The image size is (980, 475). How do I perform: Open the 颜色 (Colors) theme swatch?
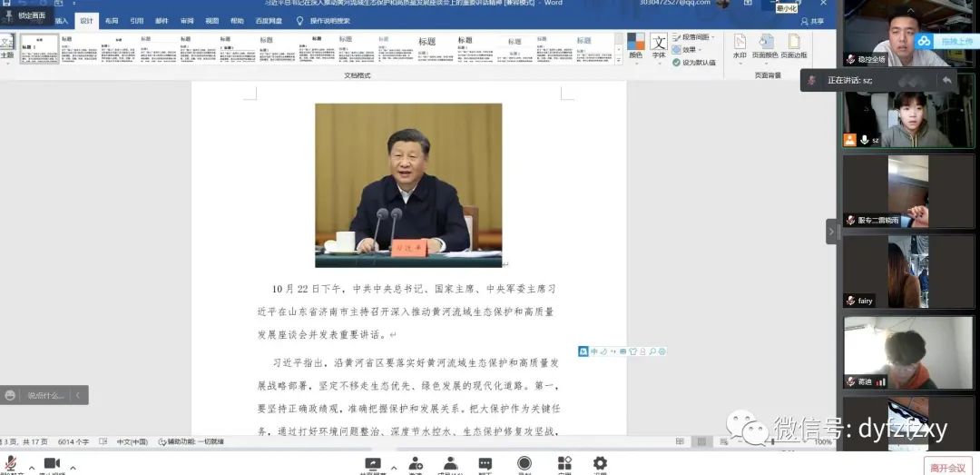click(x=636, y=45)
